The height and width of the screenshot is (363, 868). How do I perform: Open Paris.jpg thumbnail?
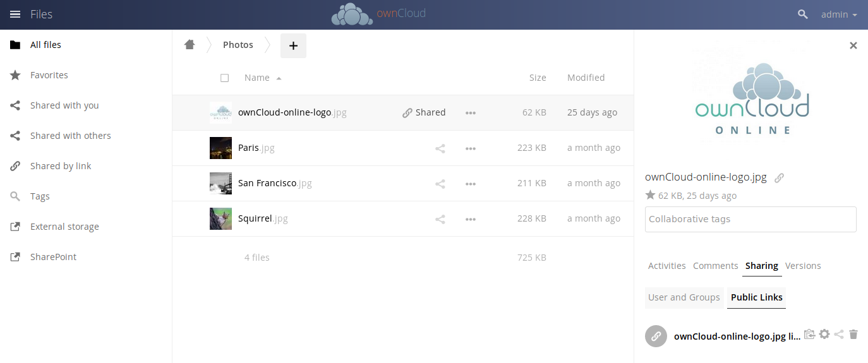tap(220, 148)
